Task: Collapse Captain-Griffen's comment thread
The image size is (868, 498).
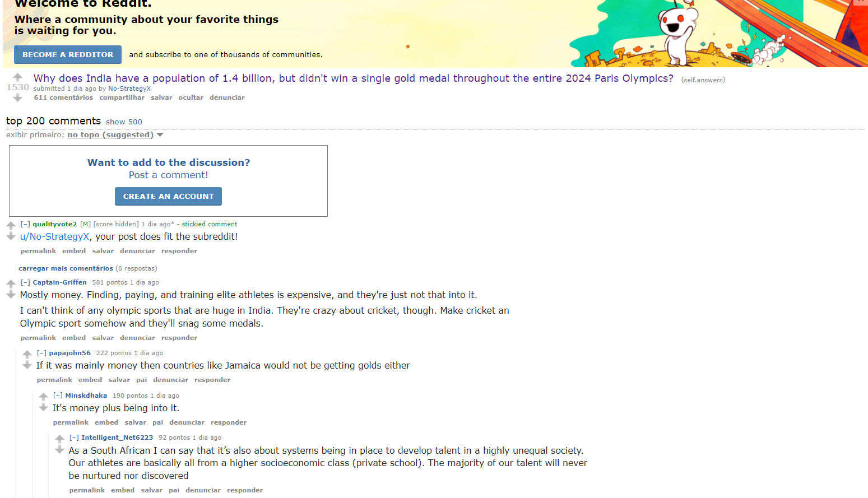Action: 25,282
